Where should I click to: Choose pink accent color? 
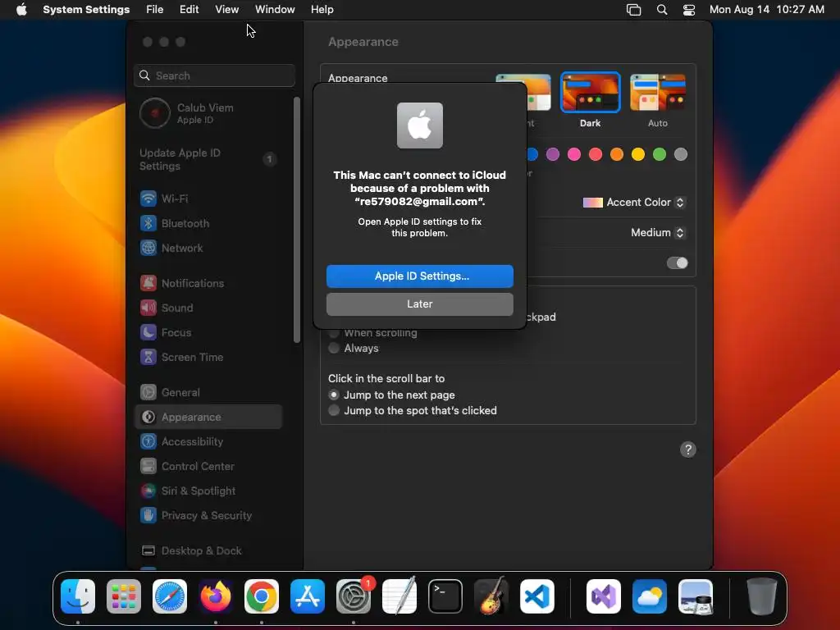tap(574, 155)
